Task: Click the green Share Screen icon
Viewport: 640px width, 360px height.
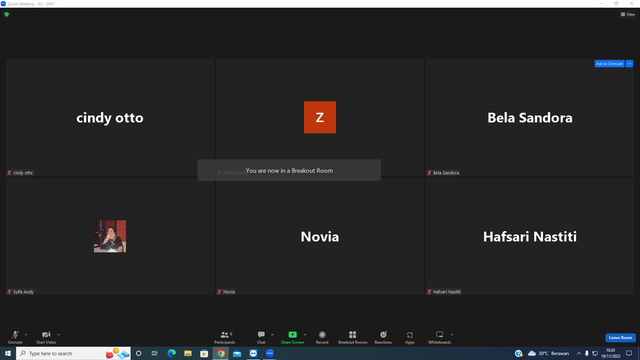Action: (x=292, y=335)
